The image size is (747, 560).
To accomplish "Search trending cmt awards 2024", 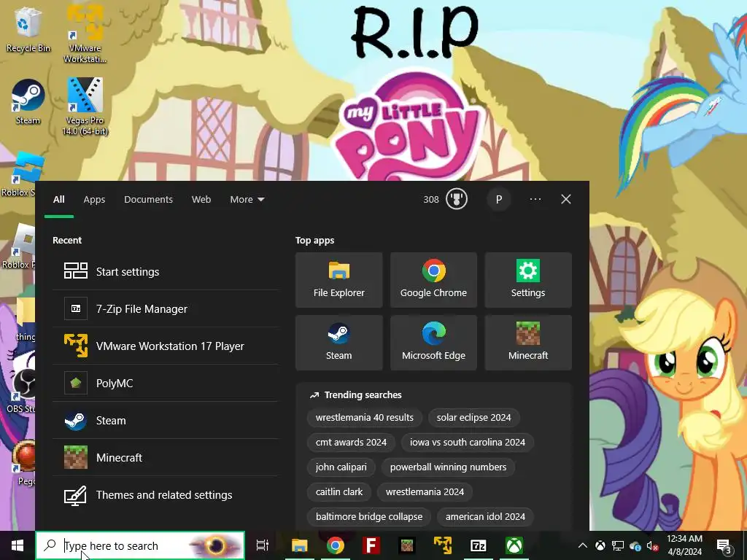I will click(x=351, y=442).
